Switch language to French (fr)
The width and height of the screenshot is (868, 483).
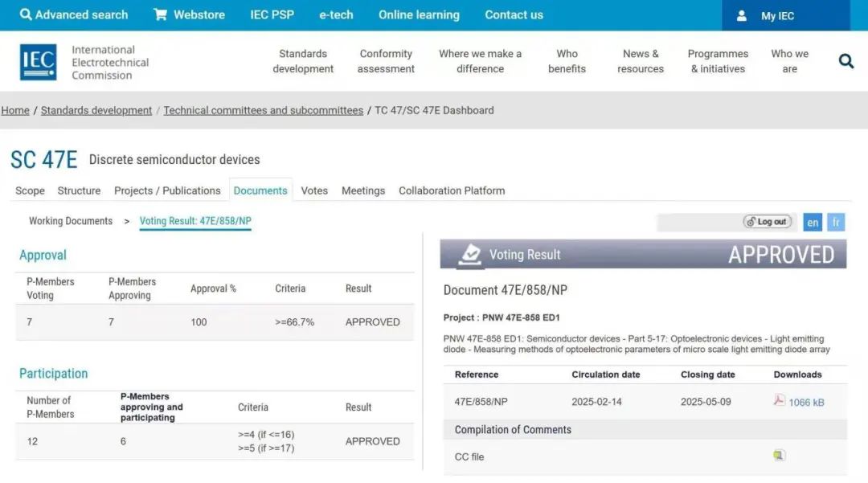836,222
